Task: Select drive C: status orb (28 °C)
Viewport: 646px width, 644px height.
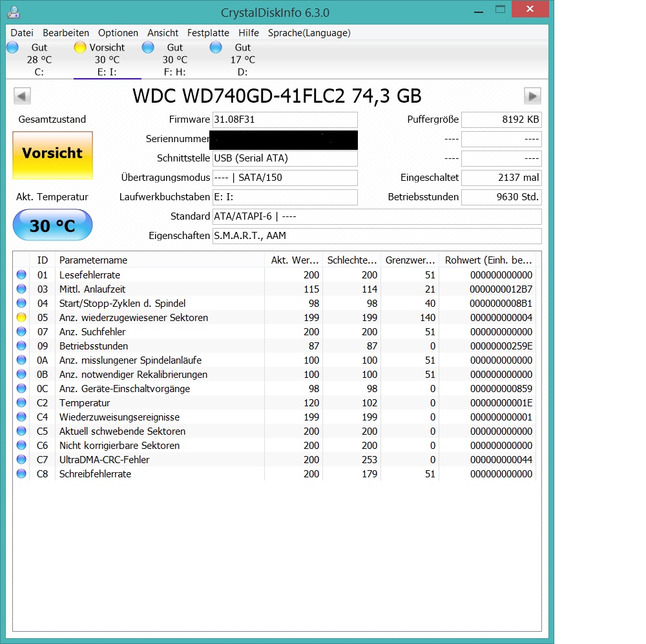Action: pos(13,47)
